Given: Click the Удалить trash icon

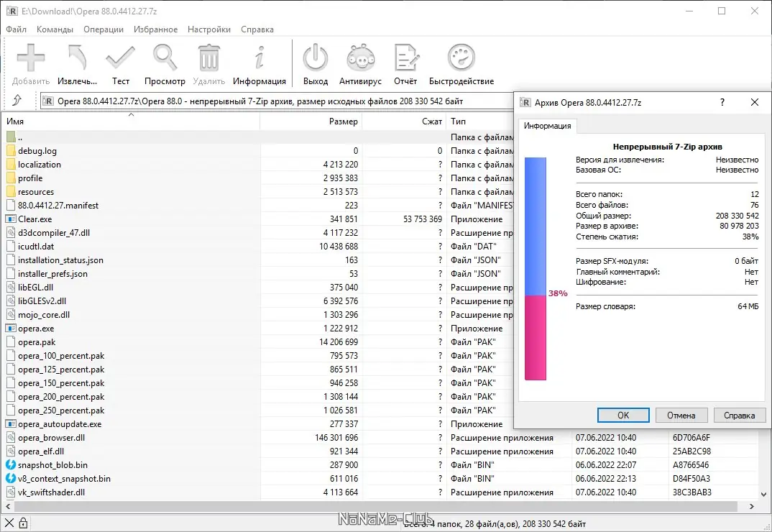Looking at the screenshot, I should pos(208,58).
